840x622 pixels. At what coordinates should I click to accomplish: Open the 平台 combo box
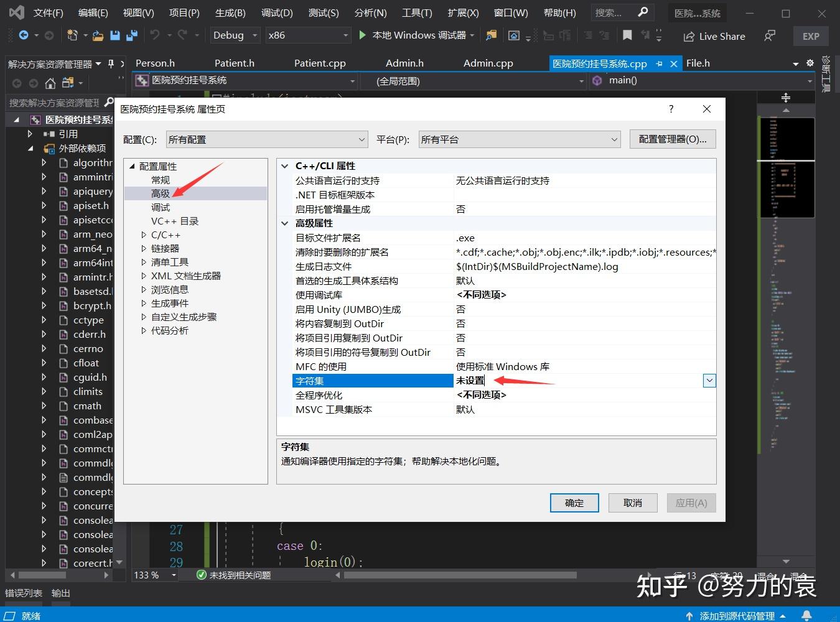520,139
